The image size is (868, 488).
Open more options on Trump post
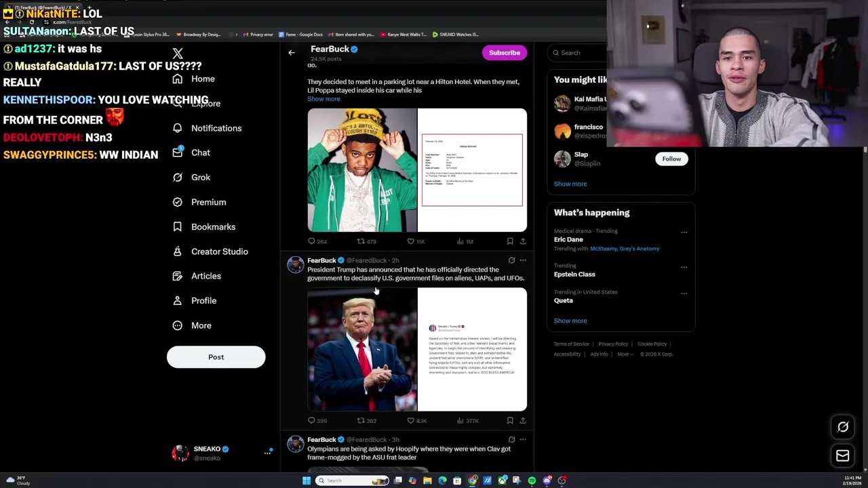(x=523, y=260)
